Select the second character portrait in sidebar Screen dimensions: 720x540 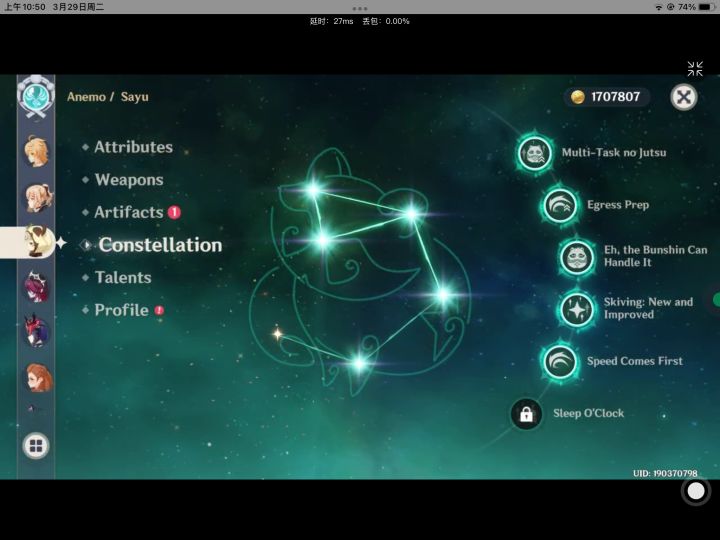(37, 197)
